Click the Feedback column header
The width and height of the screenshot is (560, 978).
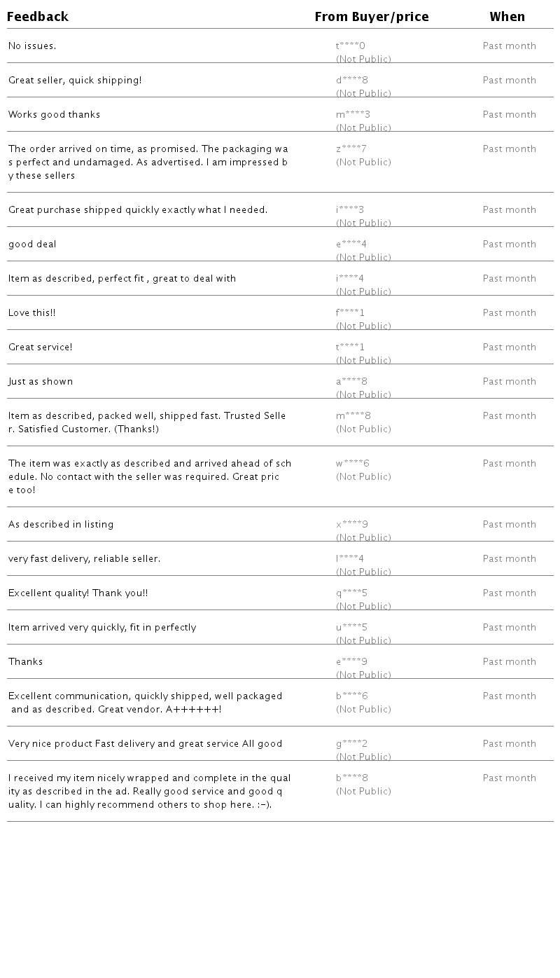point(38,17)
